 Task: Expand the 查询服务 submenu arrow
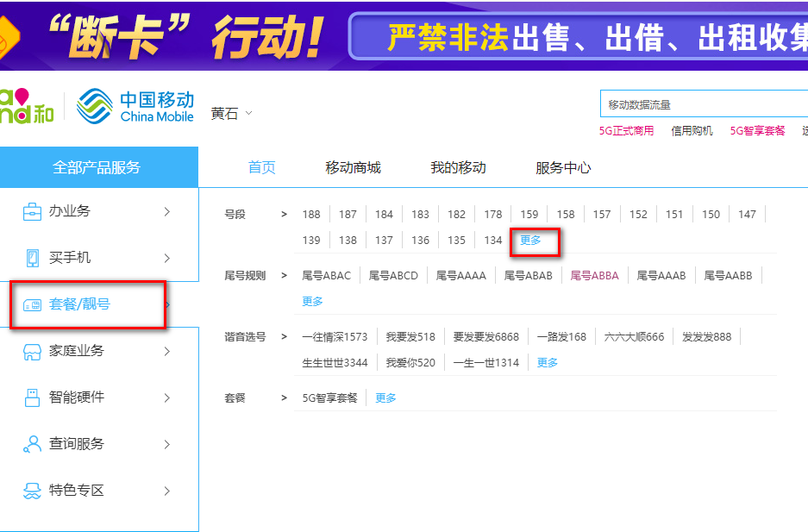(x=167, y=444)
